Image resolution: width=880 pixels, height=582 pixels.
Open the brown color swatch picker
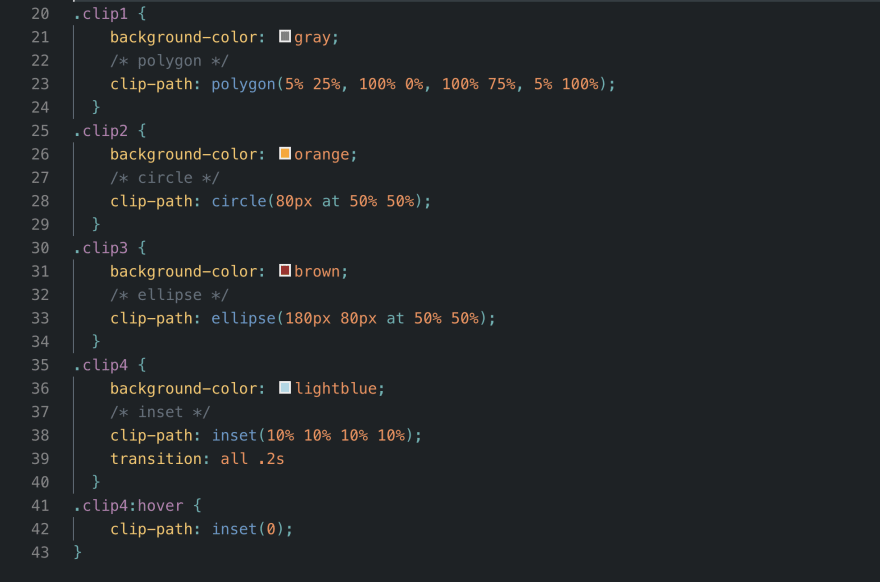coord(285,271)
